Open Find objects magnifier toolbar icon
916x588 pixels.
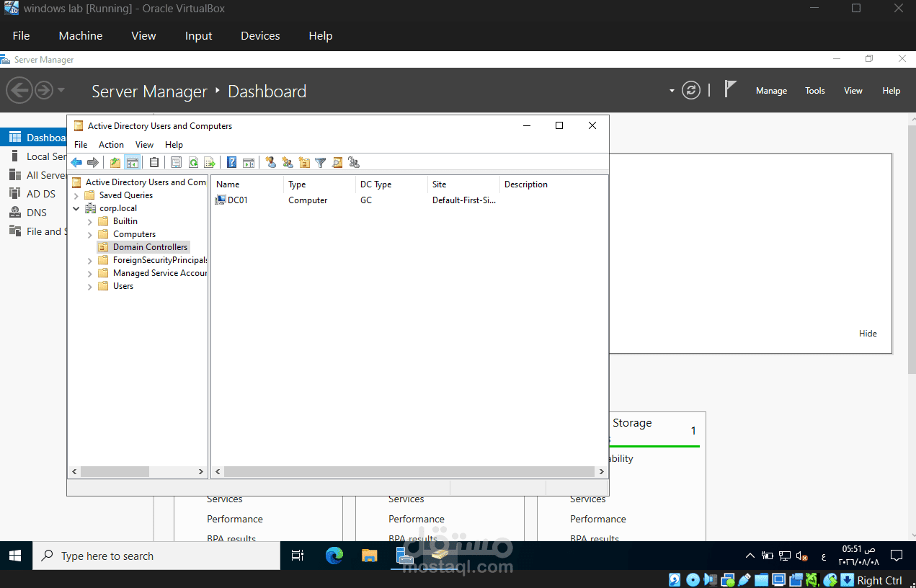(x=337, y=163)
